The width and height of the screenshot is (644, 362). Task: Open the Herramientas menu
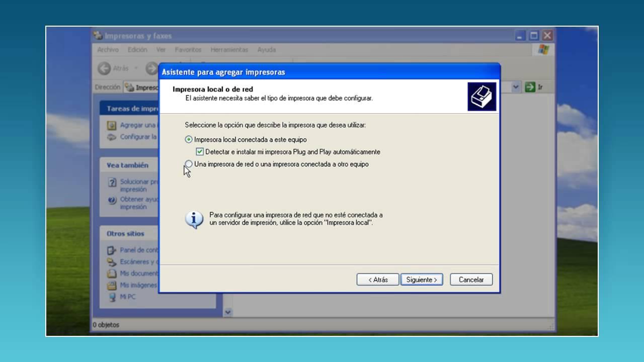tap(230, 49)
